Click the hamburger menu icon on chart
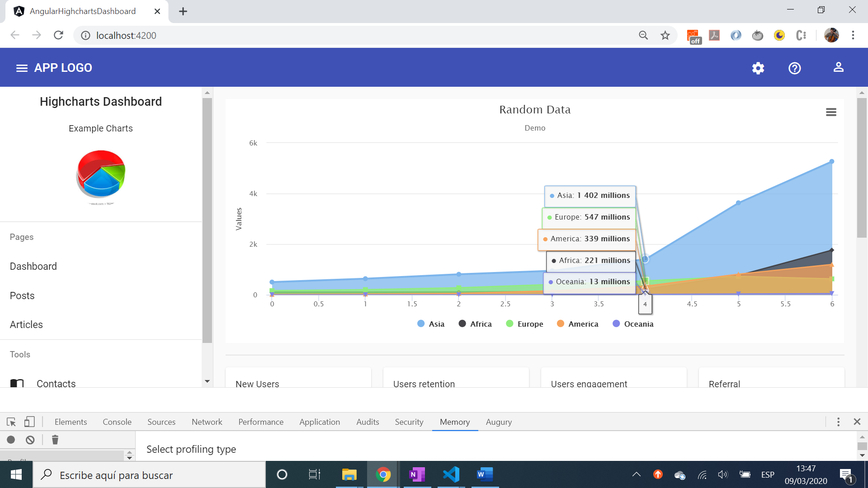868x488 pixels. (x=830, y=112)
